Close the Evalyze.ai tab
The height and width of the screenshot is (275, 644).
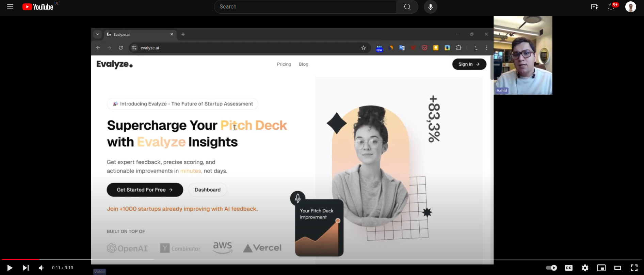point(172,34)
